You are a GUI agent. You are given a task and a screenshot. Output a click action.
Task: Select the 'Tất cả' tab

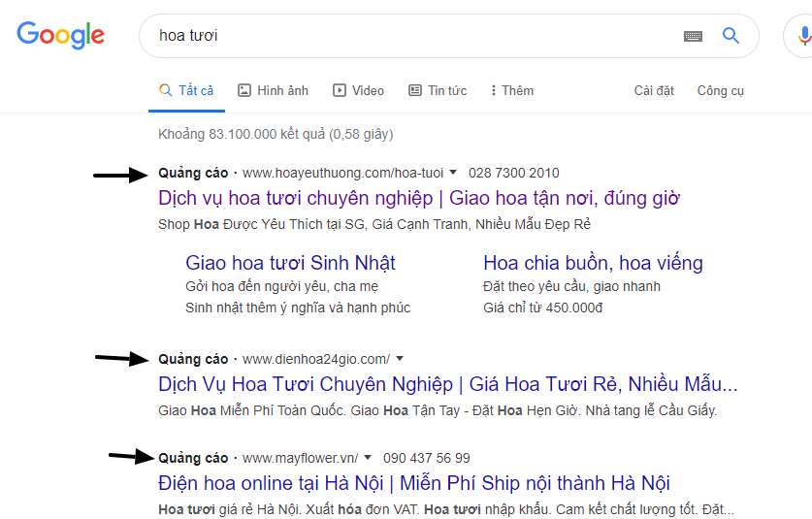[x=186, y=90]
